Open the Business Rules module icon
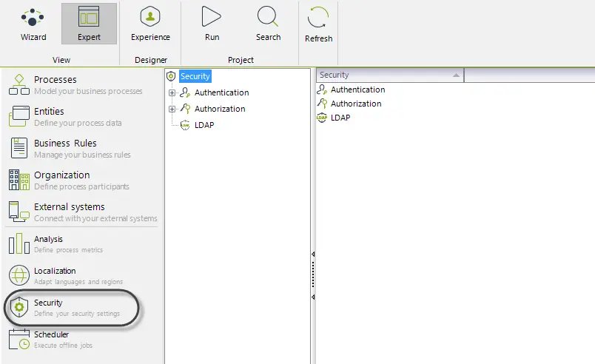Screen dimensions: 595x364 (x=19, y=148)
